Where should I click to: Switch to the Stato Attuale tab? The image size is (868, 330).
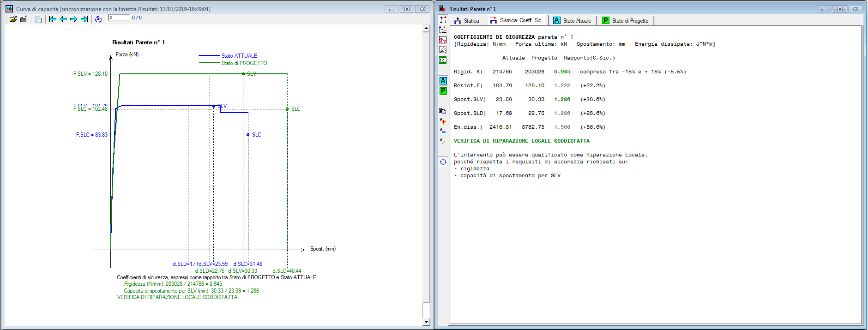click(573, 20)
